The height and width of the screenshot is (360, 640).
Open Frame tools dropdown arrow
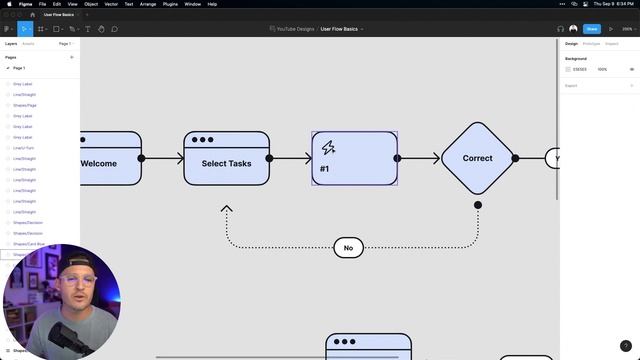(x=46, y=29)
